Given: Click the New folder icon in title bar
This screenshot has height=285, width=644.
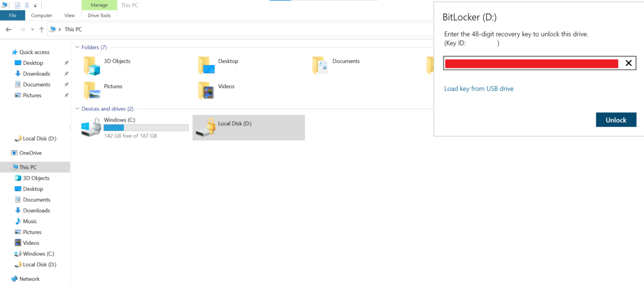Looking at the screenshot, I should click(x=27, y=5).
